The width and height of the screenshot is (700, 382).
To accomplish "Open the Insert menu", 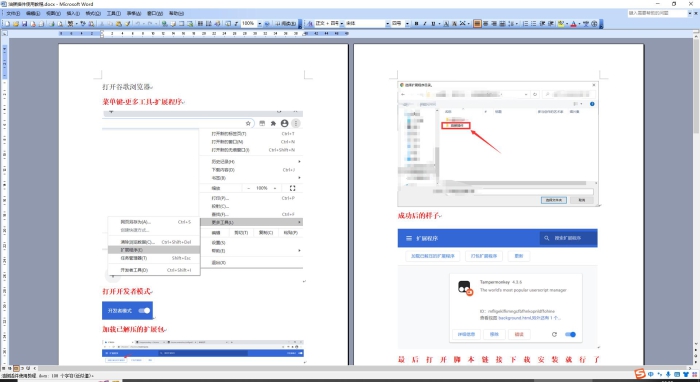I will [x=73, y=13].
